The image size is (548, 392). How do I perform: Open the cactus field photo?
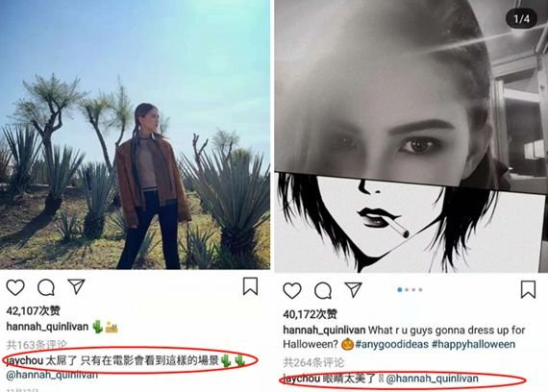135,135
